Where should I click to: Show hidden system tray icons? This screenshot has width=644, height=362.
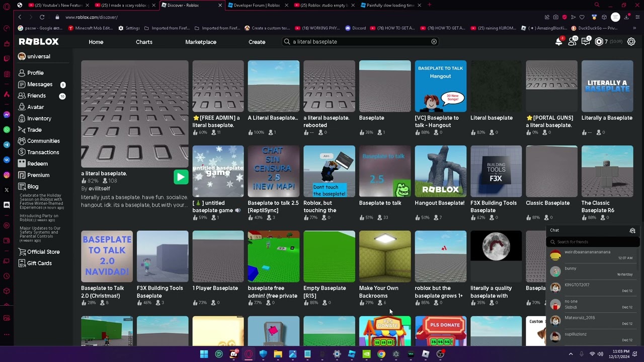(x=571, y=354)
